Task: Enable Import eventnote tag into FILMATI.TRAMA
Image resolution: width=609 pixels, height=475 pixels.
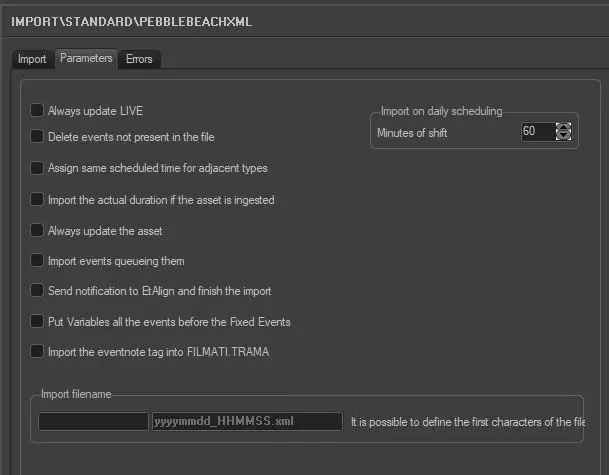Action: [37, 351]
